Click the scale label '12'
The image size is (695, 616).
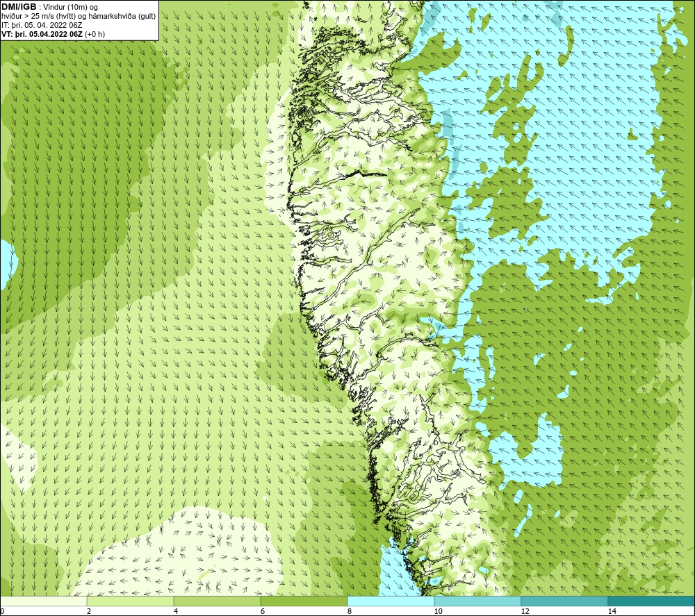click(525, 612)
